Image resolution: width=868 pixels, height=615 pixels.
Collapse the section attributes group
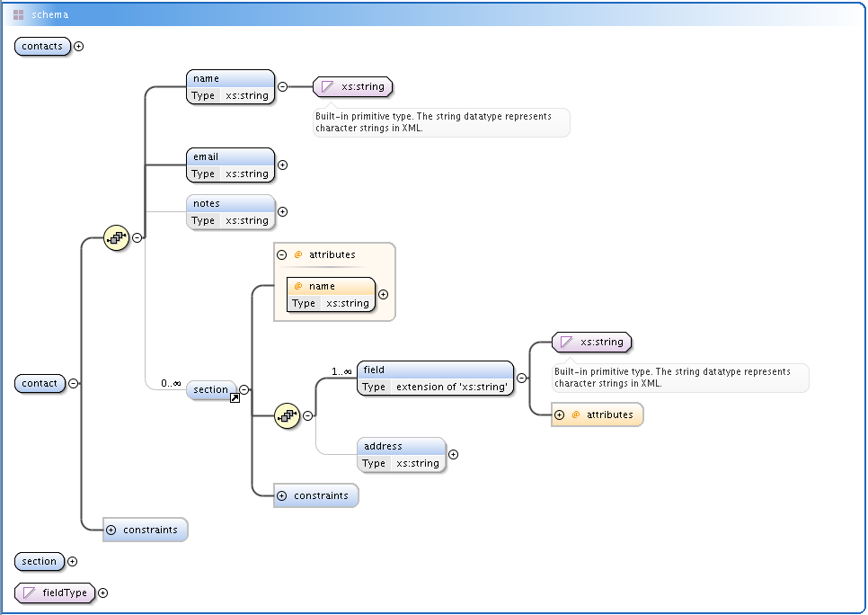coord(282,254)
